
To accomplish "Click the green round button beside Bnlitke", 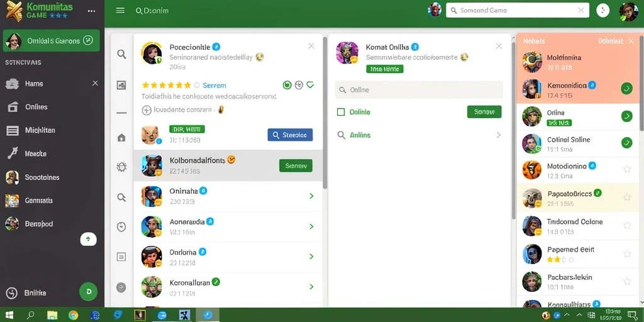I will 88,292.
